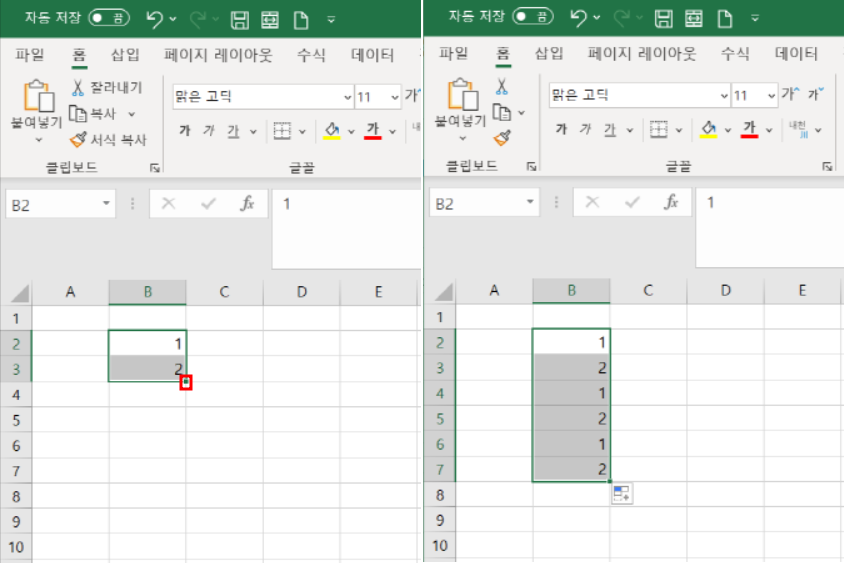
Task: Select cell B3 containing 2 in left window
Action: coord(147,369)
